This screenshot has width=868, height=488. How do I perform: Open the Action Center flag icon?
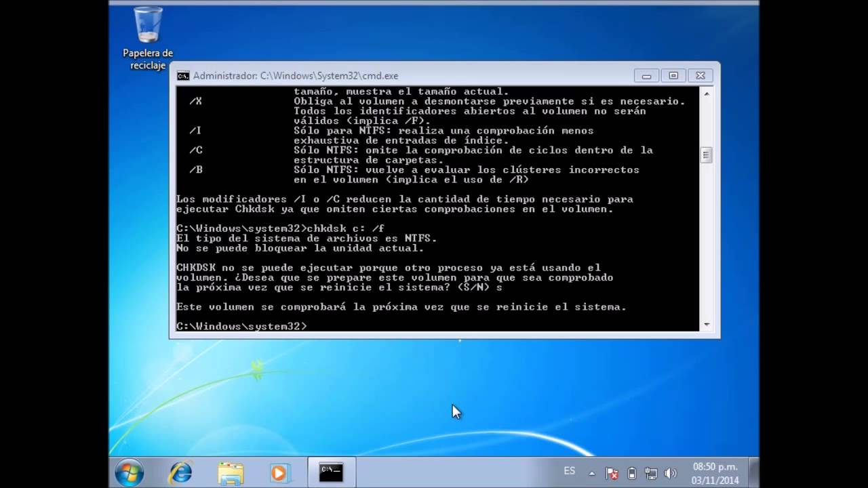click(x=612, y=473)
